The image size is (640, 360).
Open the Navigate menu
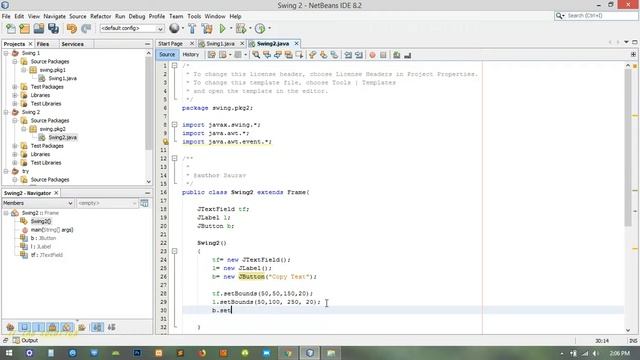coord(54,16)
